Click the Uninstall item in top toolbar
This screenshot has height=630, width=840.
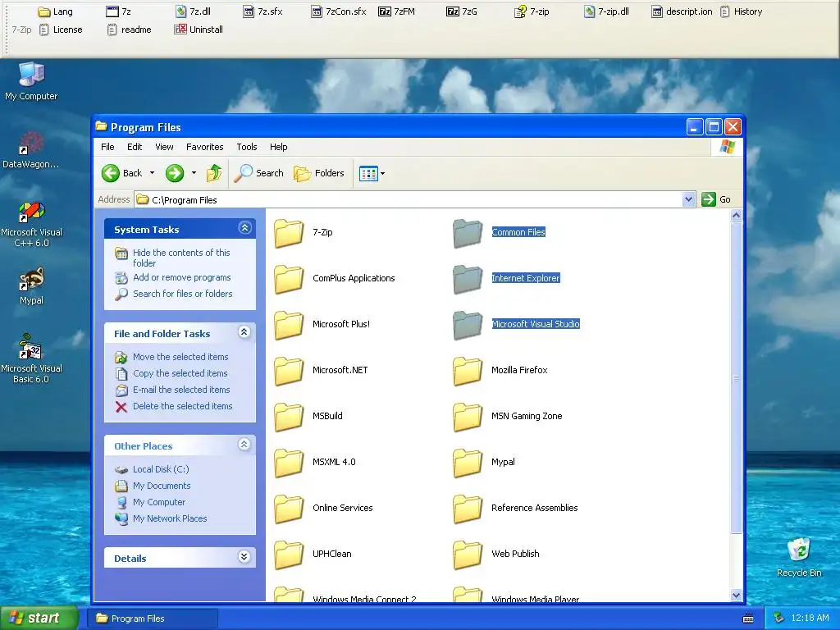[199, 30]
